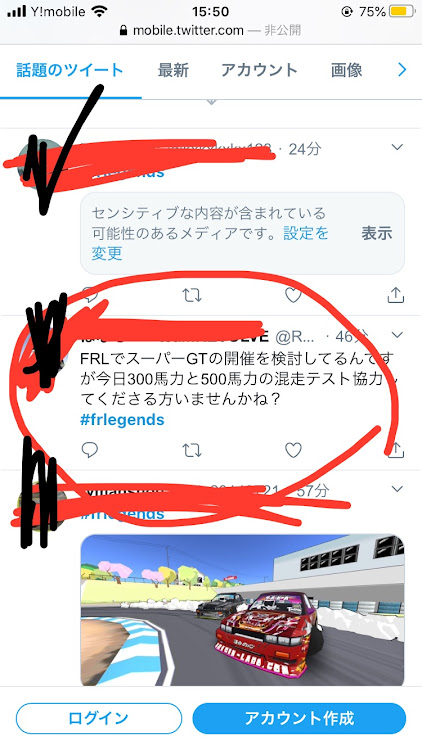Like the FRL Super GT tweet
This screenshot has width=422, height=750.
tap(293, 450)
